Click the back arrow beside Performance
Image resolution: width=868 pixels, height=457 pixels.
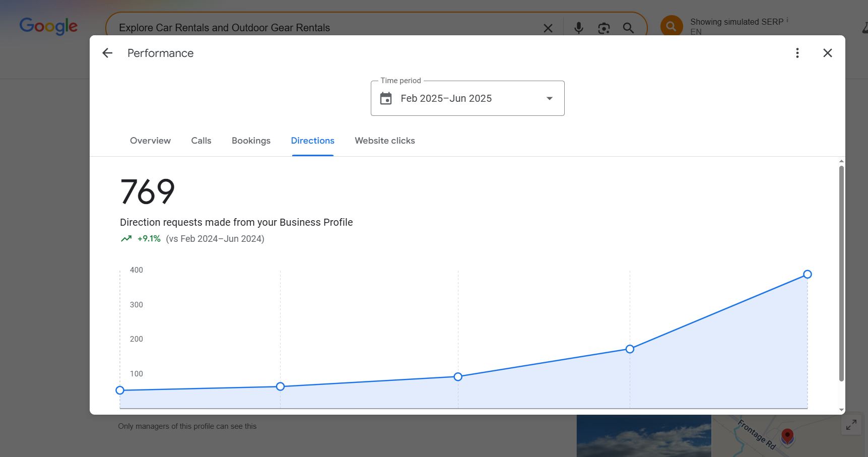coord(107,53)
